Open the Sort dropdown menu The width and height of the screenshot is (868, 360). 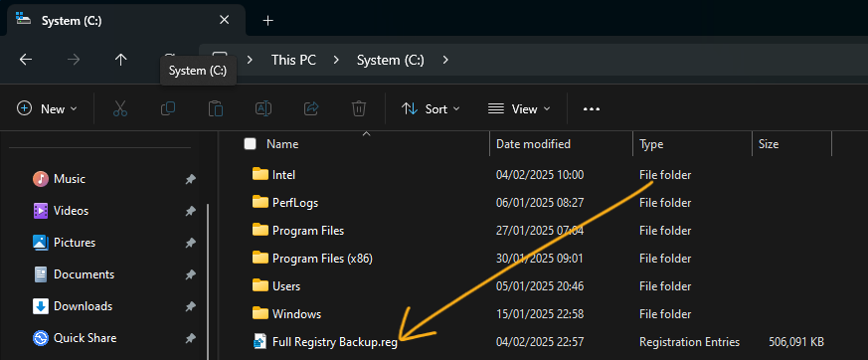[431, 108]
